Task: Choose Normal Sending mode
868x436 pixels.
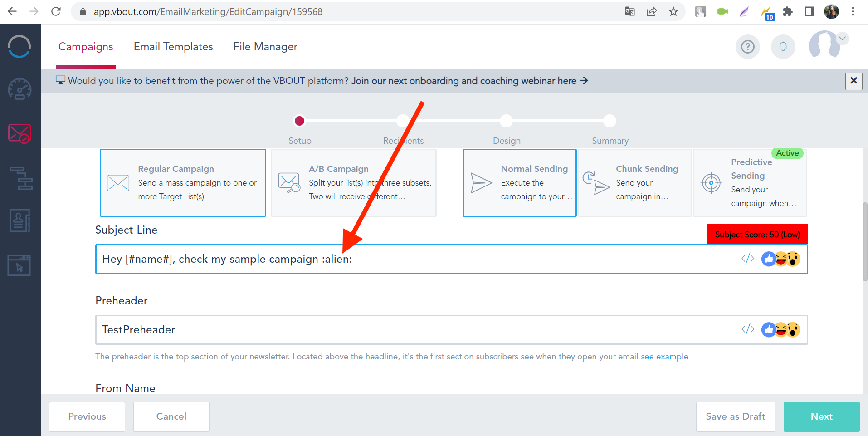Action: click(519, 183)
